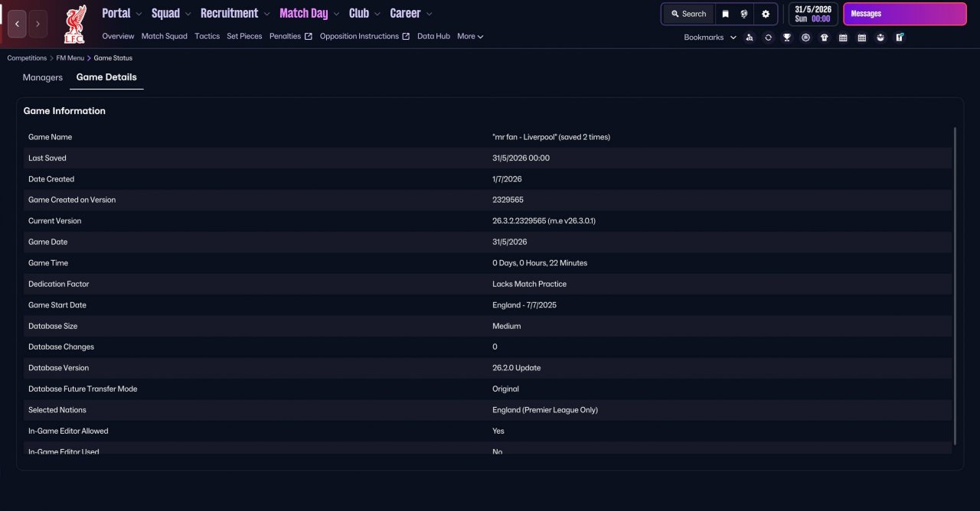The height and width of the screenshot is (511, 980).
Task: Click the Search button
Action: (x=688, y=14)
